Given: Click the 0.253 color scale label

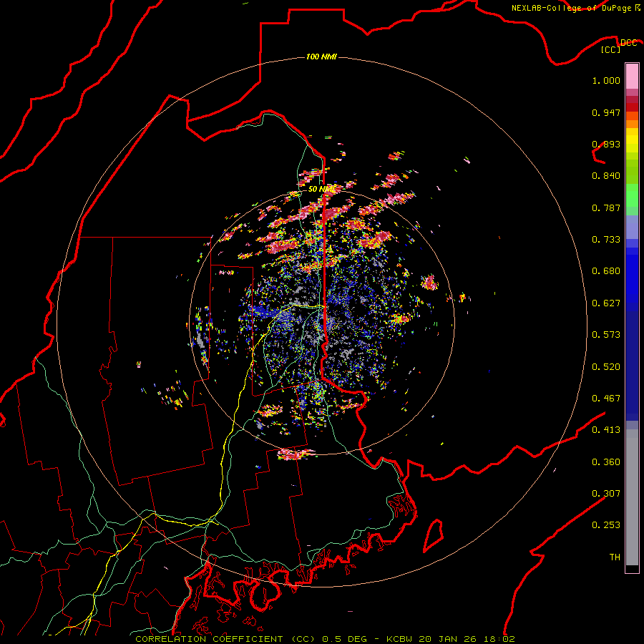Looking at the screenshot, I should point(606,525).
